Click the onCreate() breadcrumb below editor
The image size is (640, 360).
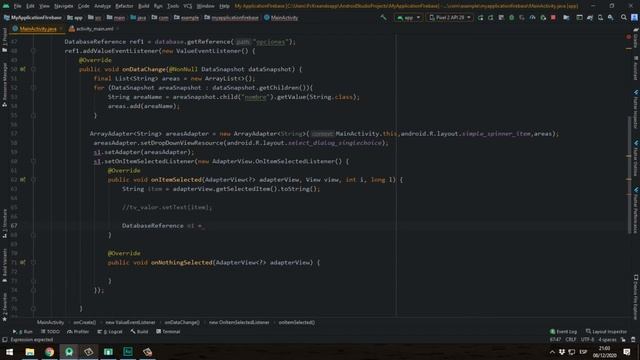point(84,322)
